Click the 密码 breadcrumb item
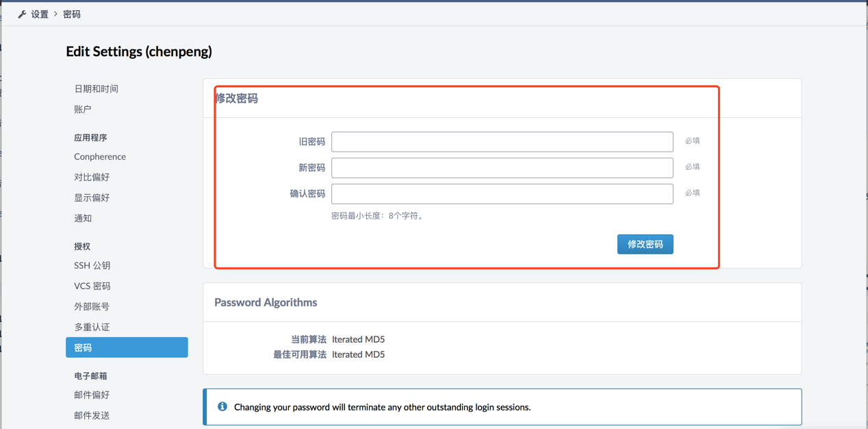 click(72, 14)
